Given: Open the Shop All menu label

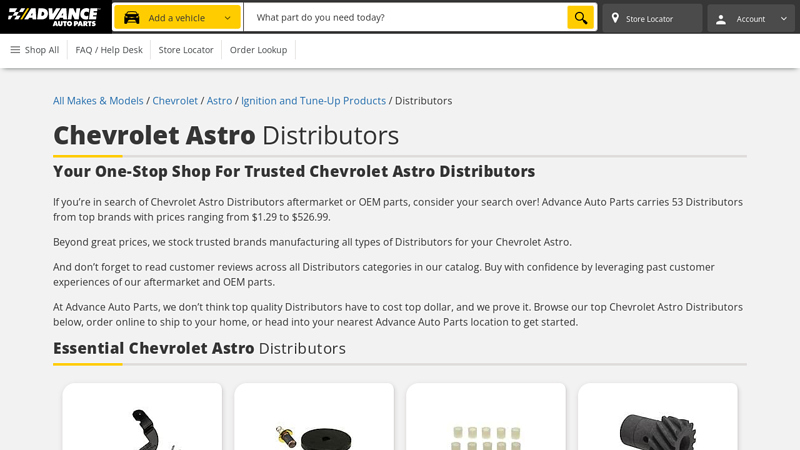Looking at the screenshot, I should tap(42, 50).
